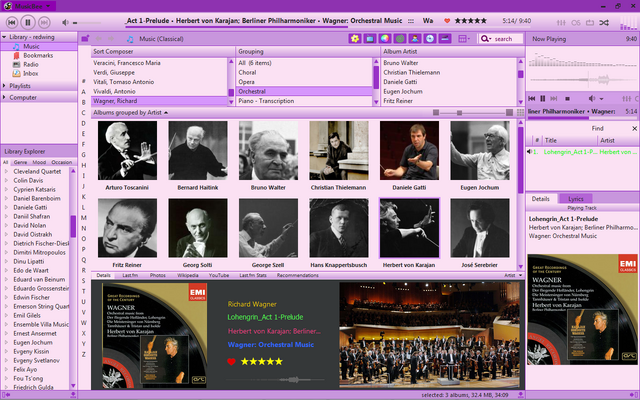Expand the Playlists section

4,86
